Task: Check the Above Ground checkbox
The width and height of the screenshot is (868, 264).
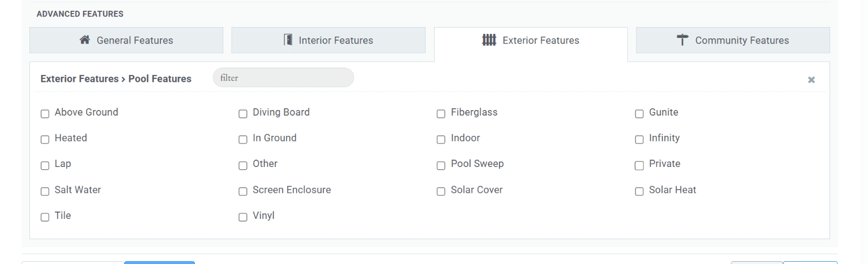Action: coord(45,114)
